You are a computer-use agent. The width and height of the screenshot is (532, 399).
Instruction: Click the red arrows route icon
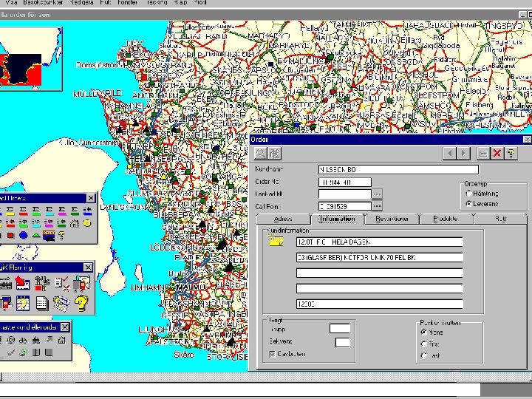coord(10,223)
